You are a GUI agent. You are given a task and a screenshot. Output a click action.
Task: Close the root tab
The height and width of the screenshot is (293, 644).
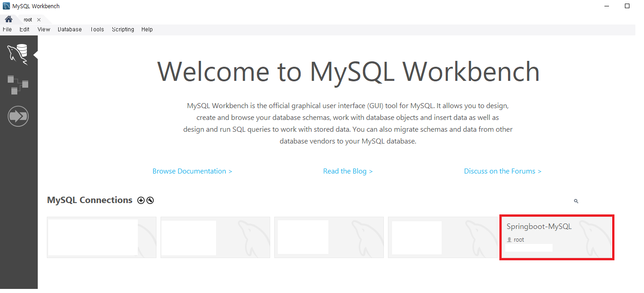point(39,20)
